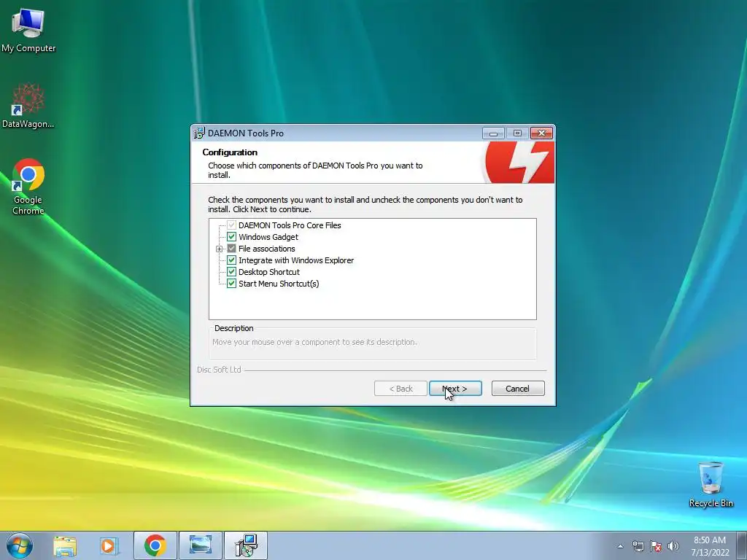Open the Action Center flag icon
This screenshot has height=560, width=747.
coord(656,546)
